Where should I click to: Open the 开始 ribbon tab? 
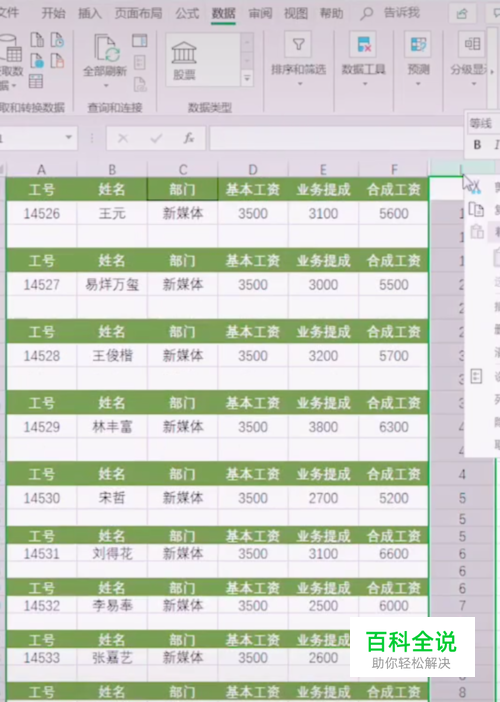pos(53,13)
